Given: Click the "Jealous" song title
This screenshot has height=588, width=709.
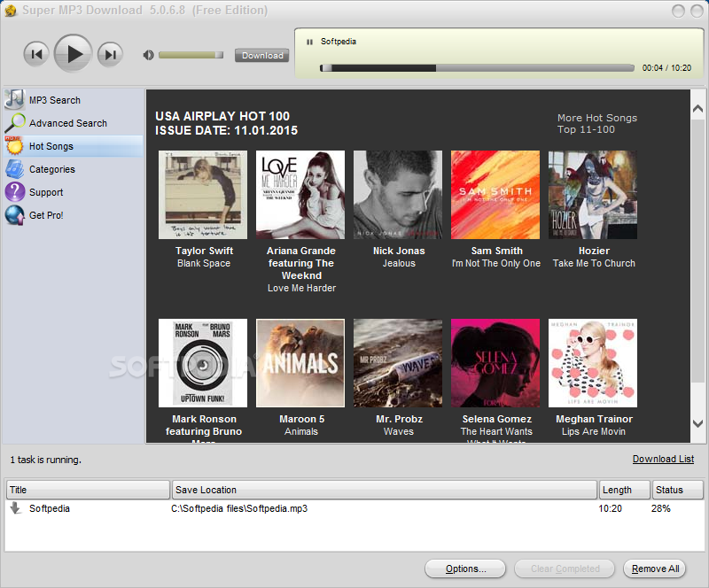Looking at the screenshot, I should pyautogui.click(x=399, y=263).
